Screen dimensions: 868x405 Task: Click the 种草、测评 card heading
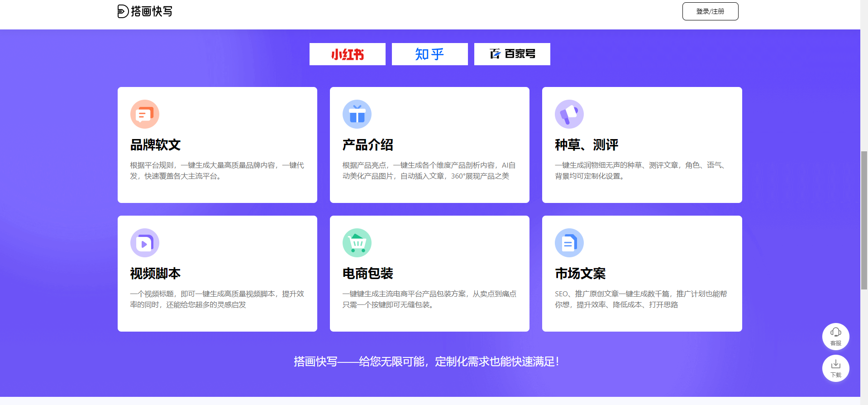(587, 145)
